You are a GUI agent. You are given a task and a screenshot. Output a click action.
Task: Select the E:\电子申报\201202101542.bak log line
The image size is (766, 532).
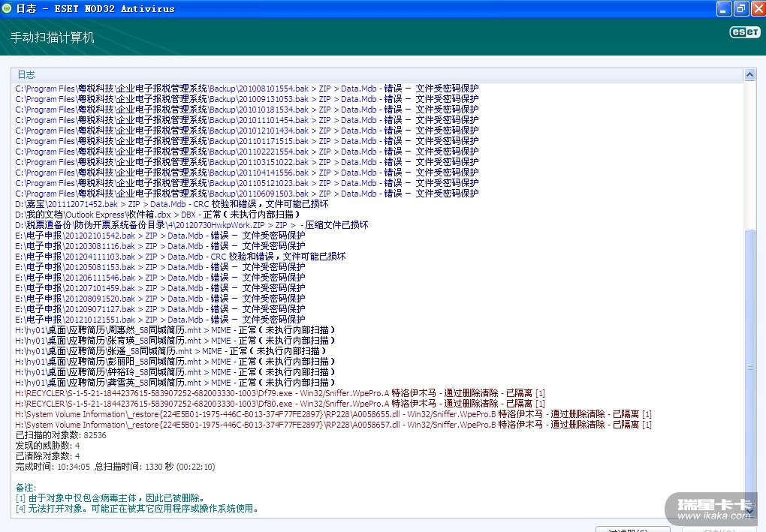(x=160, y=236)
